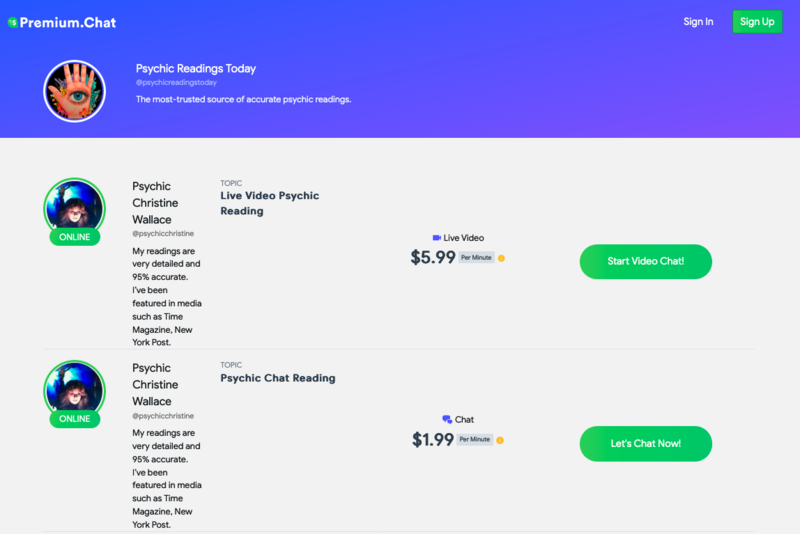Click Psychic Readings Today profile title
The height and width of the screenshot is (534, 800).
[x=196, y=68]
